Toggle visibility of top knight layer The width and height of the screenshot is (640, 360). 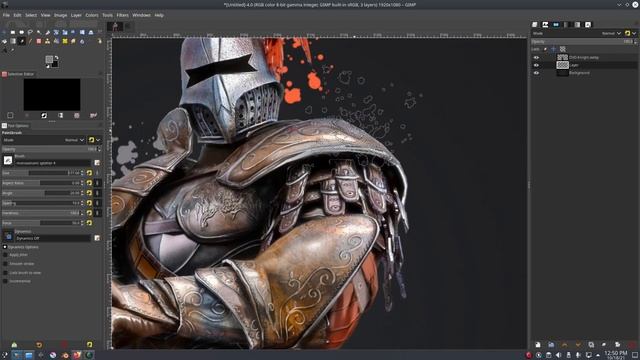[x=536, y=58]
